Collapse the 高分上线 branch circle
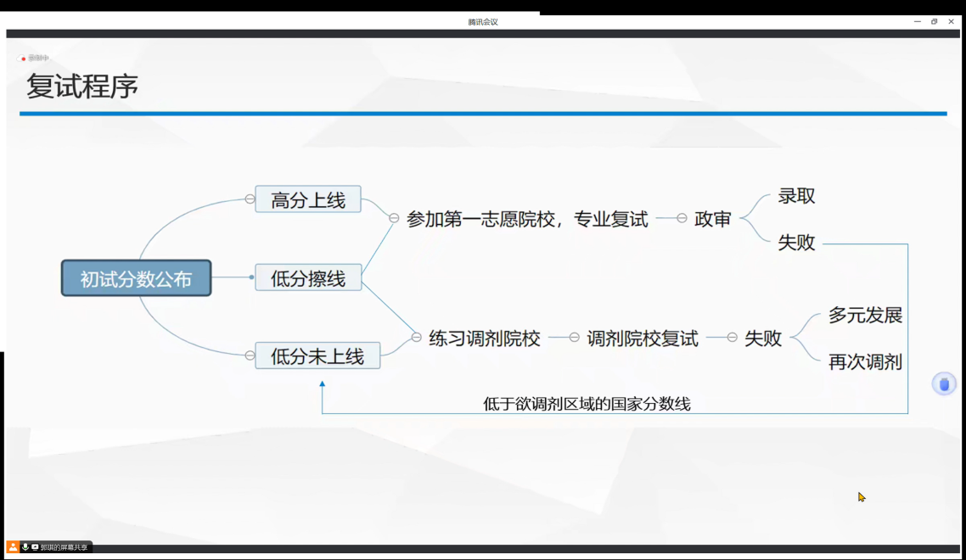 tap(250, 199)
